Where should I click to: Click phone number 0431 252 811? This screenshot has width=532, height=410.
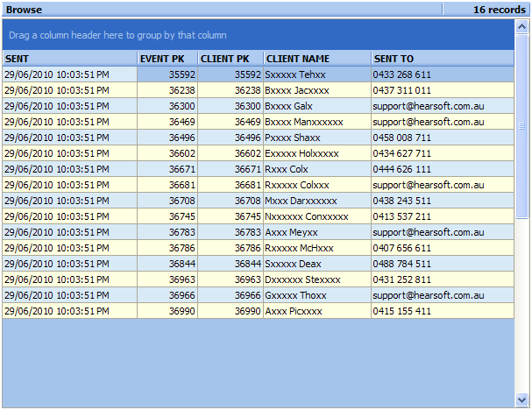click(x=401, y=279)
